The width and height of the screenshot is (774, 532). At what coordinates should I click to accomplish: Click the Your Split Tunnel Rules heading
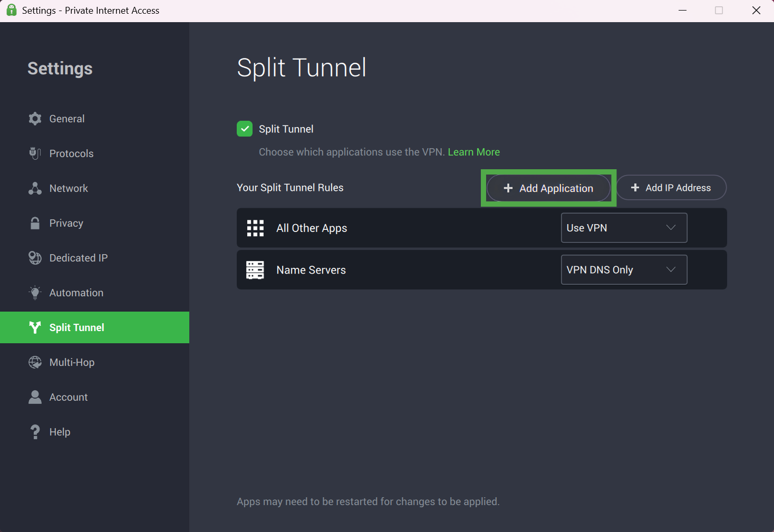(x=290, y=188)
